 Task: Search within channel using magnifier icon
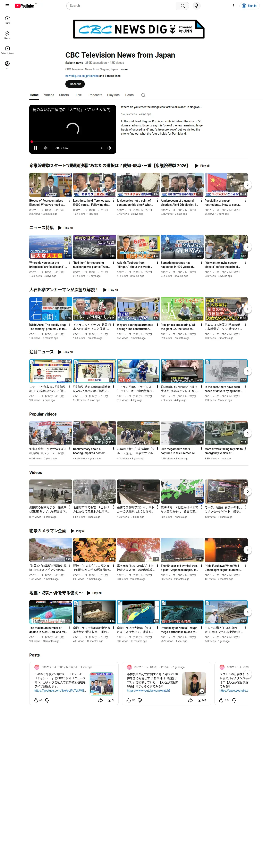click(143, 95)
